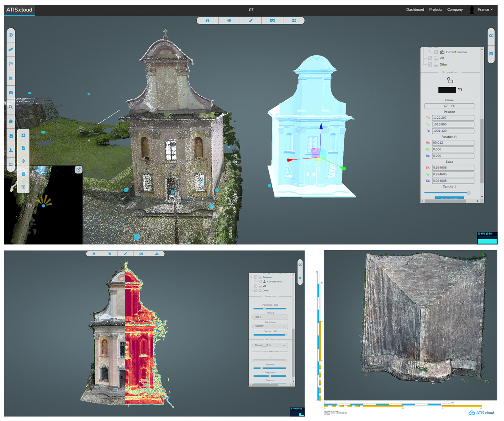Click the Tx position input field
504x421 pixels.
[453, 118]
